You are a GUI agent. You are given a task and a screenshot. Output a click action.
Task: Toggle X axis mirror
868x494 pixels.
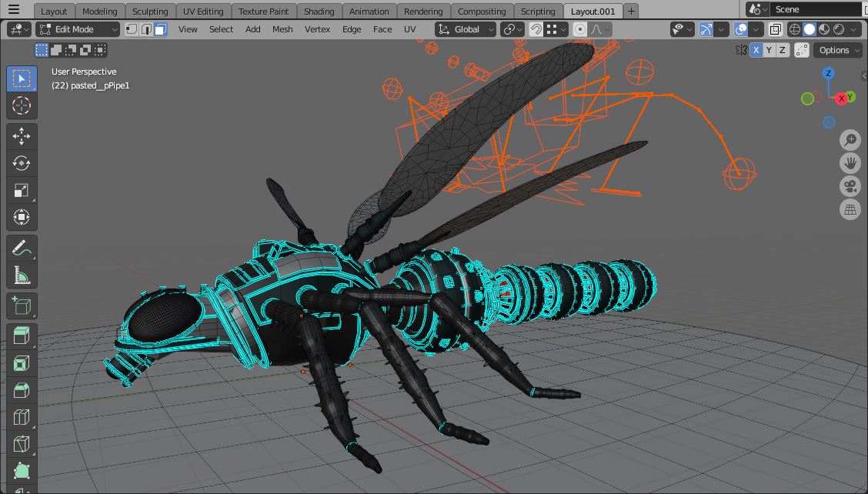click(x=756, y=50)
